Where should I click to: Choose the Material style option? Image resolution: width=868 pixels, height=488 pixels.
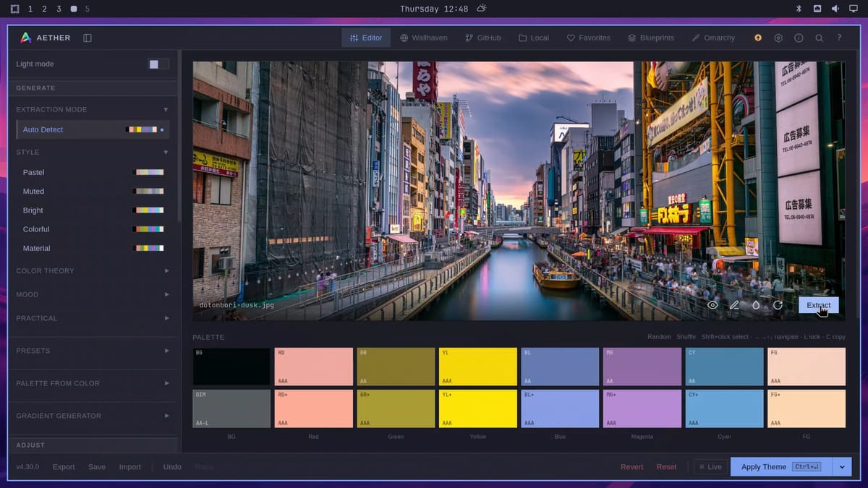pos(93,248)
